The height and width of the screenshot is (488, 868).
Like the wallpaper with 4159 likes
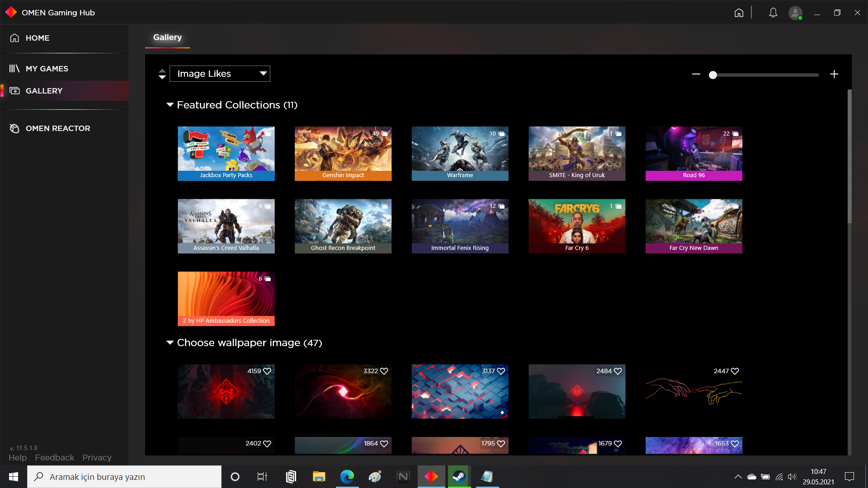pos(267,371)
